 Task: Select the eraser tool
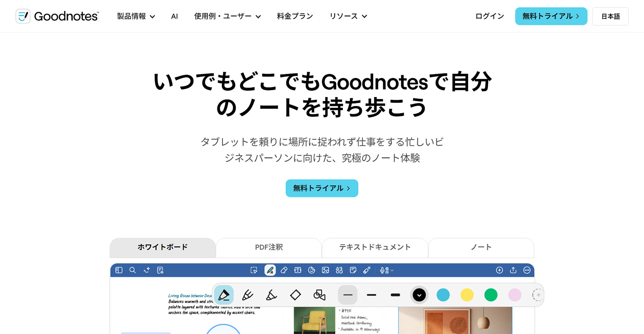tap(284, 270)
